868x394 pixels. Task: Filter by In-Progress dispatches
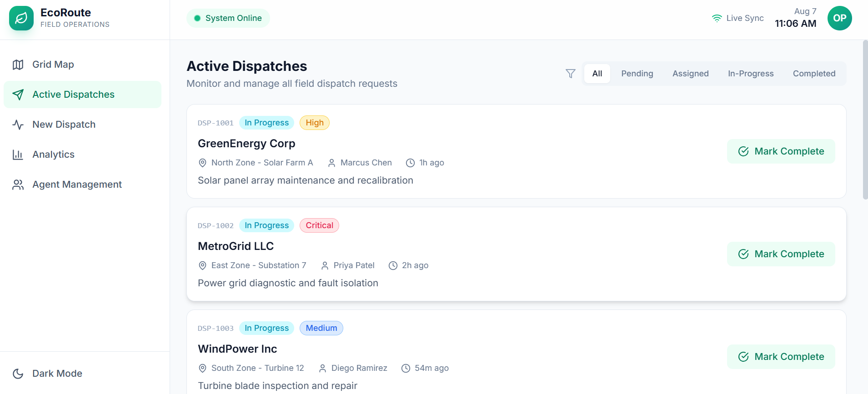[x=751, y=74]
